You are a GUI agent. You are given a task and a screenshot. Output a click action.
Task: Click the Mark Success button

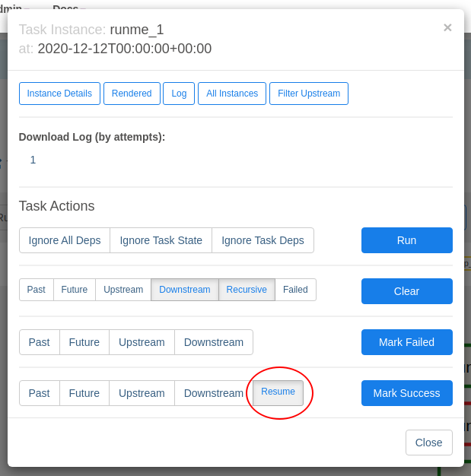pos(407,393)
